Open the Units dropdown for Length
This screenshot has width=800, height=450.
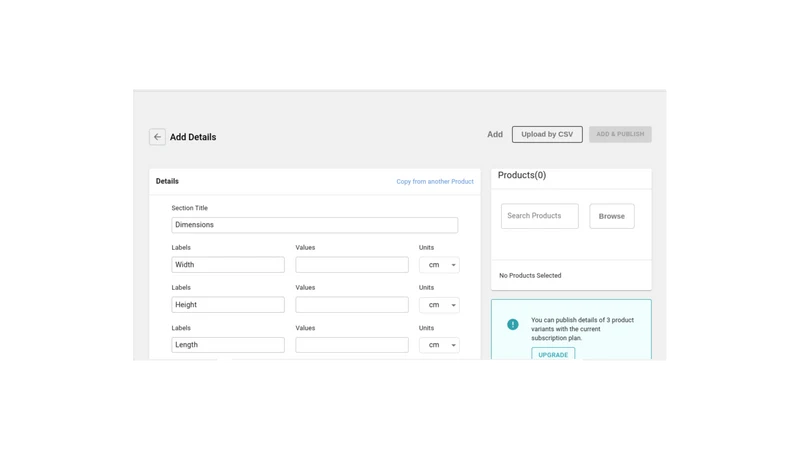tap(439, 345)
